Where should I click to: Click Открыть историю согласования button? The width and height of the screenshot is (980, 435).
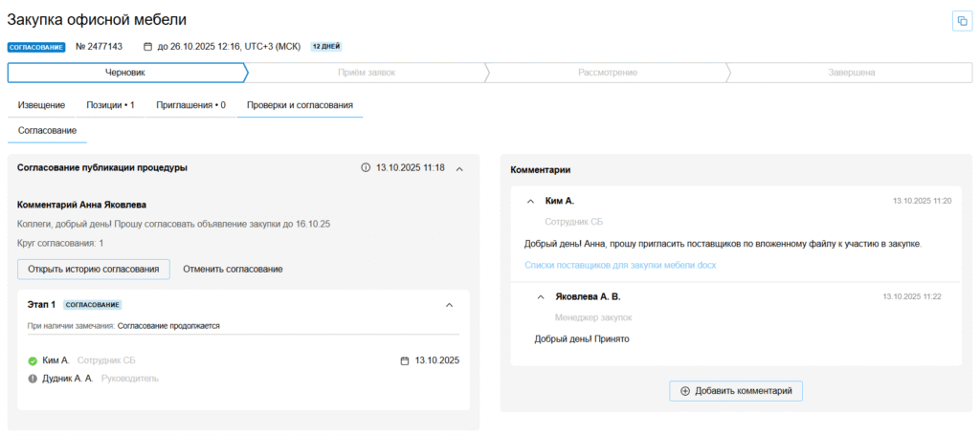[93, 270]
